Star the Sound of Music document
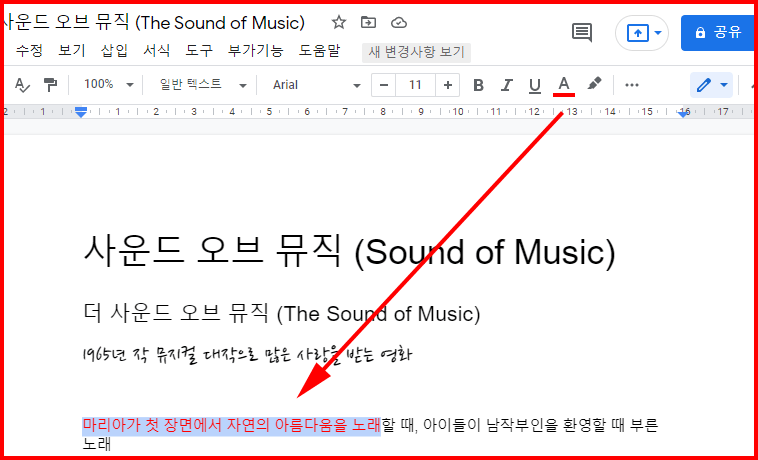Viewport: 758px width, 460px height. click(339, 22)
